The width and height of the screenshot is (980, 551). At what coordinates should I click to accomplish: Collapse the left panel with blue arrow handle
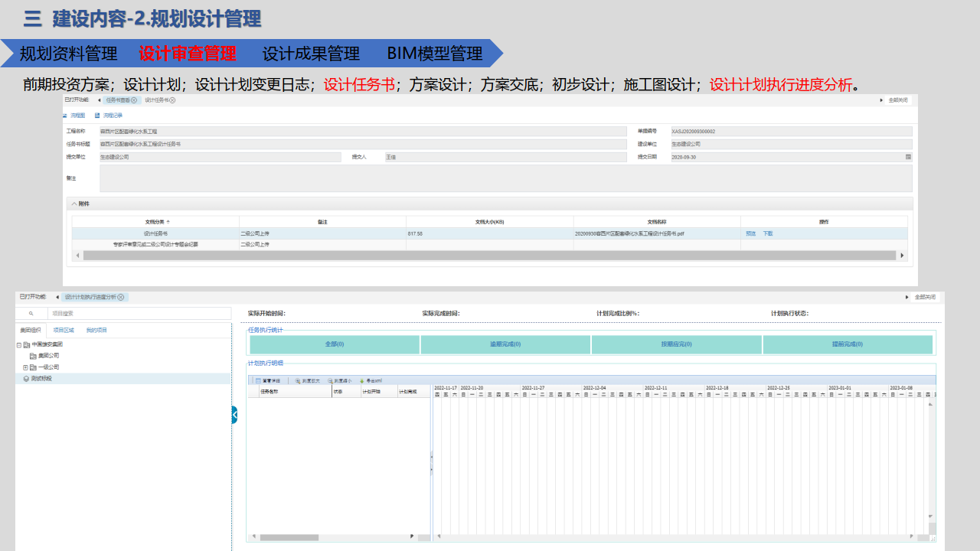tap(234, 415)
